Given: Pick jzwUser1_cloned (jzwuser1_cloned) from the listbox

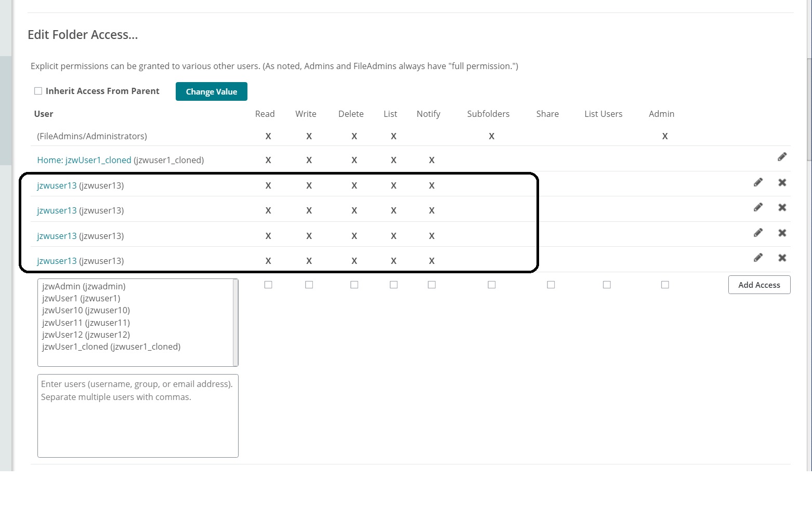Looking at the screenshot, I should [x=111, y=347].
